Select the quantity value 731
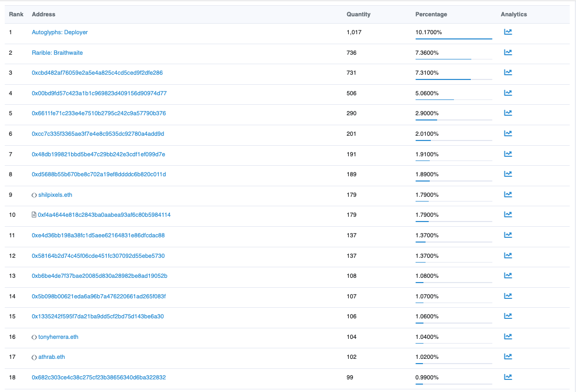The width and height of the screenshot is (576, 392). [351, 73]
